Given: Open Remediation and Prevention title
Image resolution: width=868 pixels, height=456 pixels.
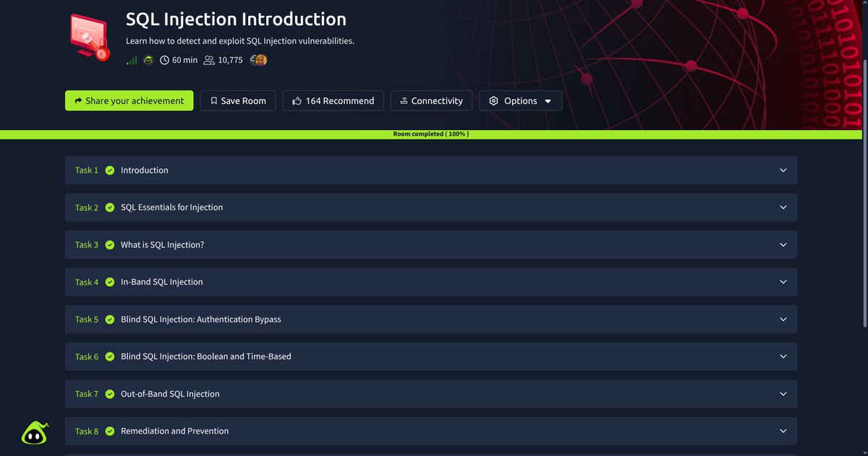Looking at the screenshot, I should 174,431.
